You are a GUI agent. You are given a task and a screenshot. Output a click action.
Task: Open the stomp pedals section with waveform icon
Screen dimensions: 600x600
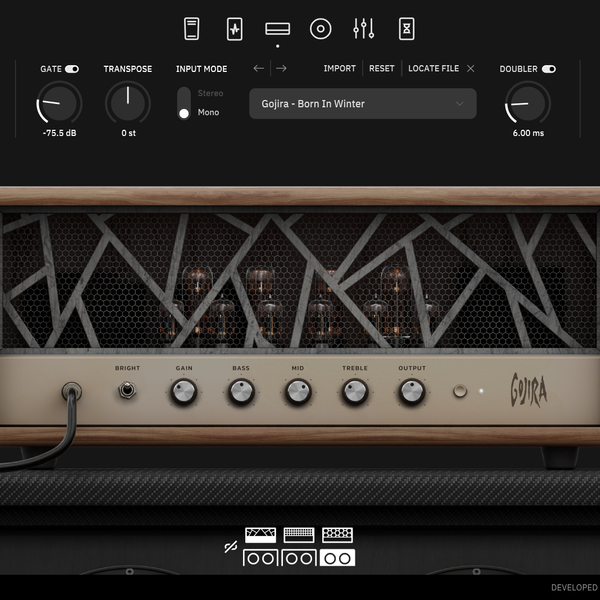point(234,29)
